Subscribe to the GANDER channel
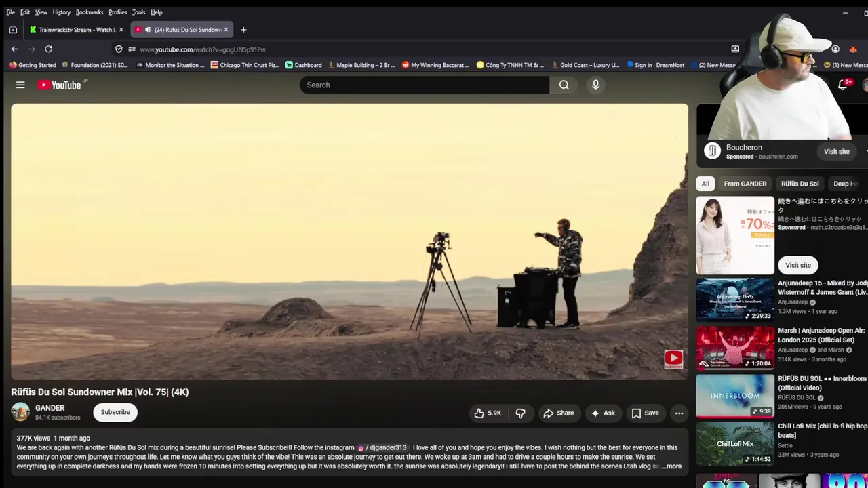 pos(115,412)
